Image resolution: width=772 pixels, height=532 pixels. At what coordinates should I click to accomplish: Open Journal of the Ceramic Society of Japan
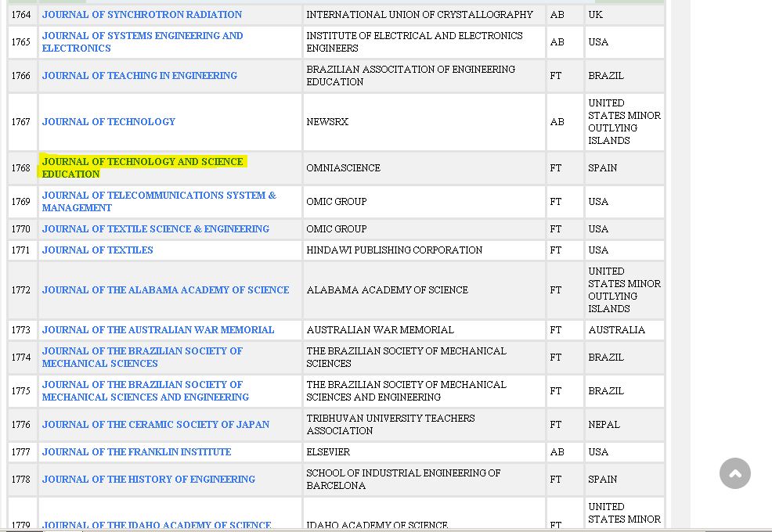coord(156,424)
